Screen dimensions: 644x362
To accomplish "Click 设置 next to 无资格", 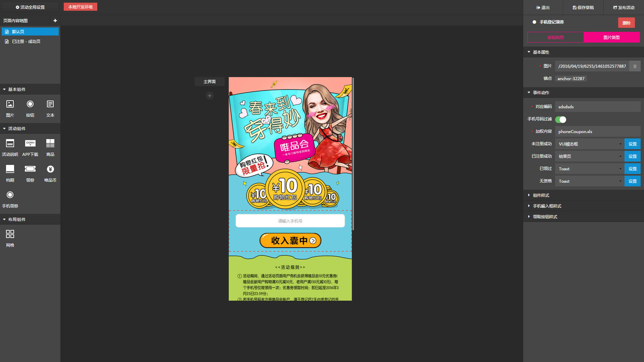I will (633, 181).
